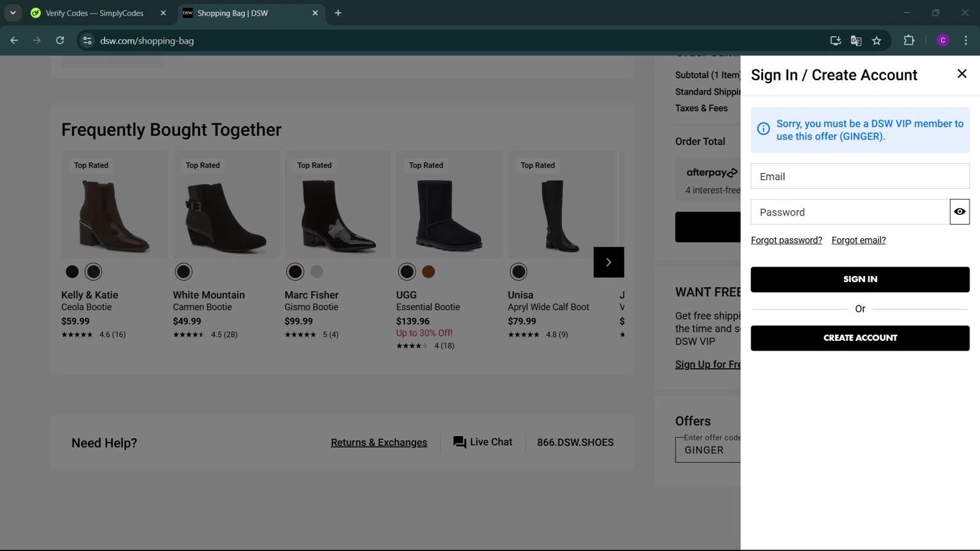Open the Forgot email link
The height and width of the screenshot is (551, 980).
pos(858,240)
